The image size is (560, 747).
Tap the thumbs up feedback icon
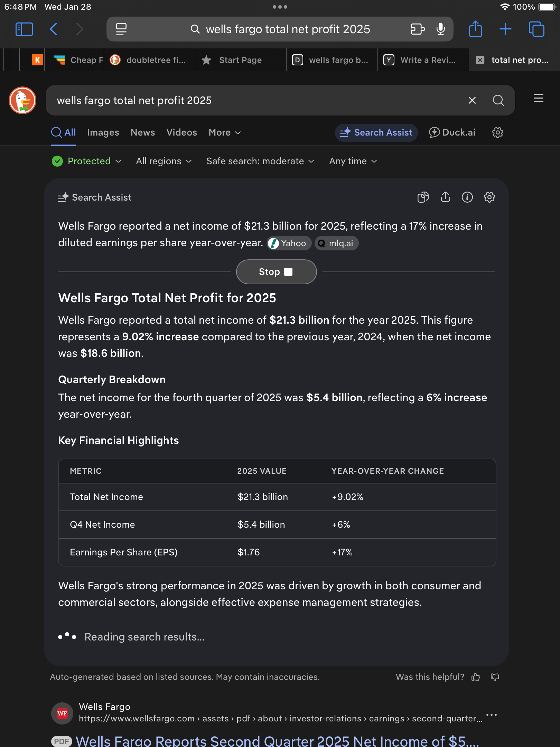(x=476, y=677)
